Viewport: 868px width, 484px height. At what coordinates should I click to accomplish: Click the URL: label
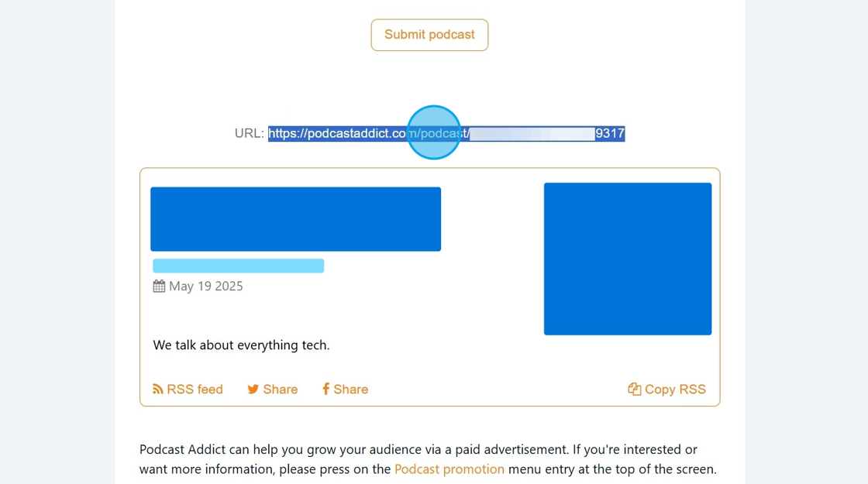249,133
